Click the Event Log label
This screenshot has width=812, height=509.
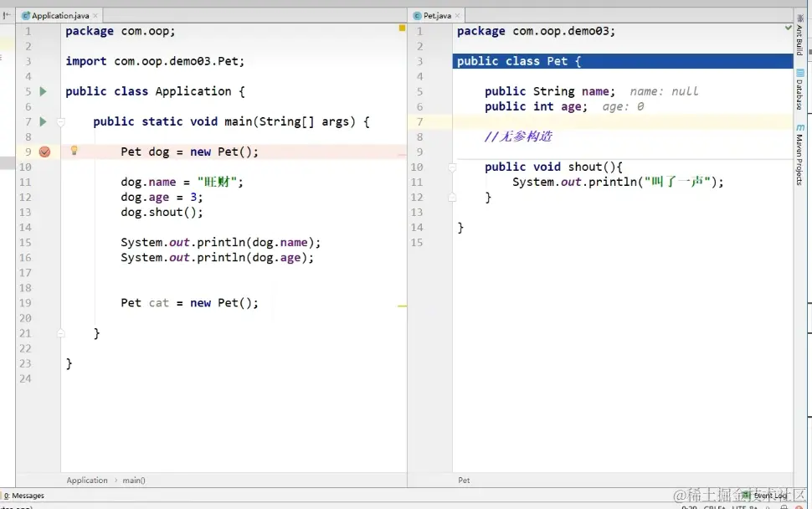pyautogui.click(x=770, y=496)
